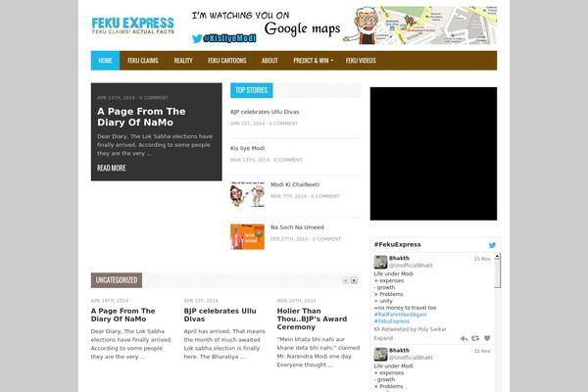Screen dimensions: 588x392
Task: Open second Bhakth avatar picture
Action: (x=380, y=354)
